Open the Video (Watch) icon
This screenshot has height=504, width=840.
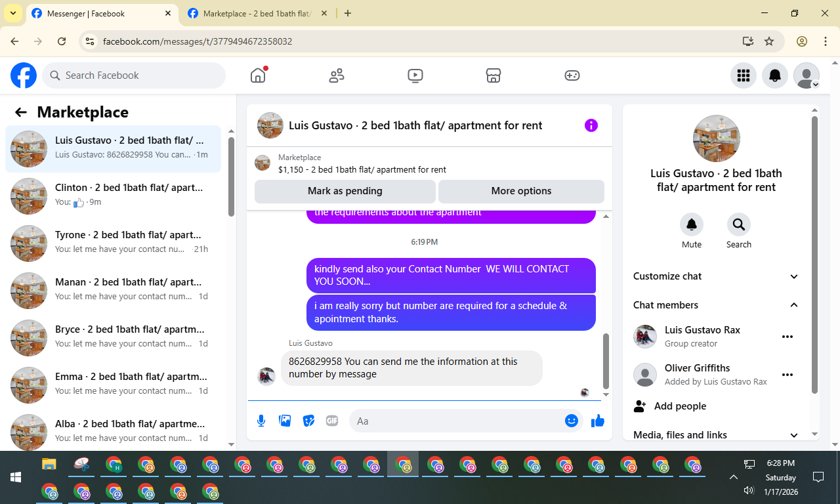pos(415,75)
